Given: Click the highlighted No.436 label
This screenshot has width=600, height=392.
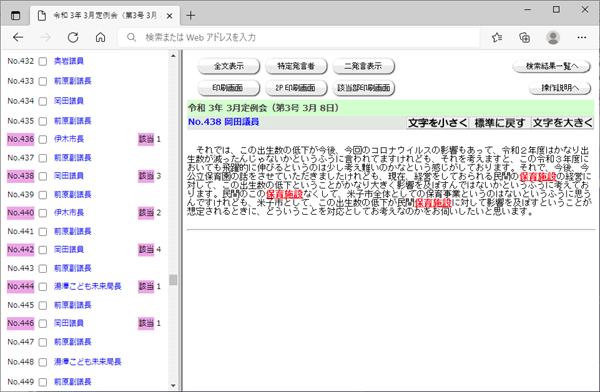Looking at the screenshot, I should 21,139.
